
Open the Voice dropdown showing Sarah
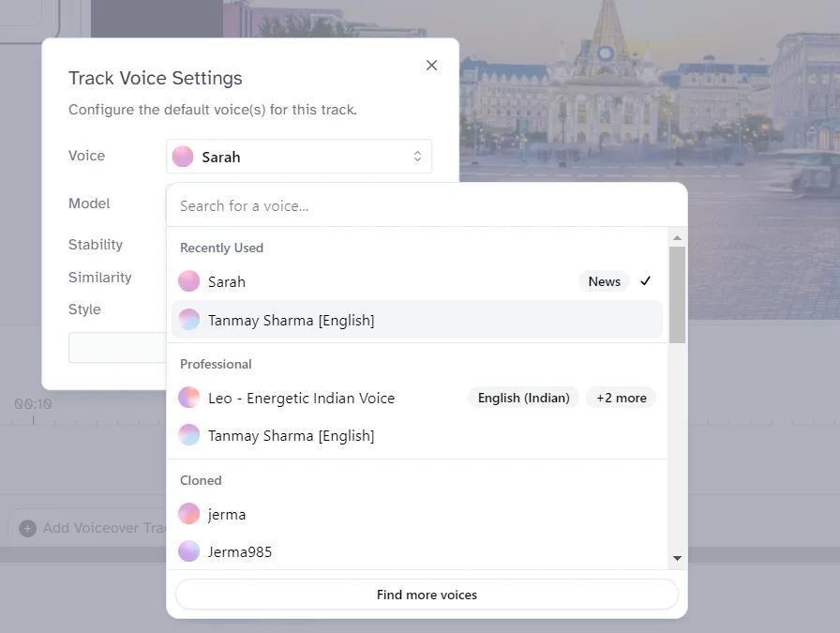point(299,157)
